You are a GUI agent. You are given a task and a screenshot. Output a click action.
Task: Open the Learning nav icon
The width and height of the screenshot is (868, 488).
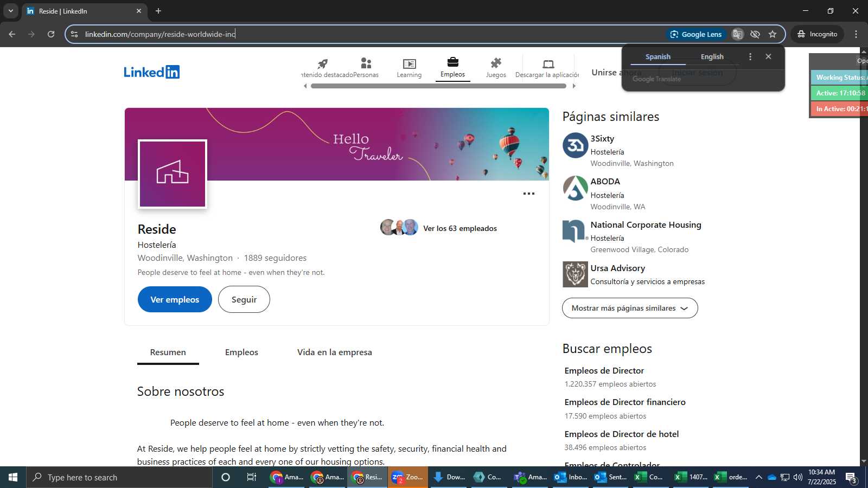[409, 68]
